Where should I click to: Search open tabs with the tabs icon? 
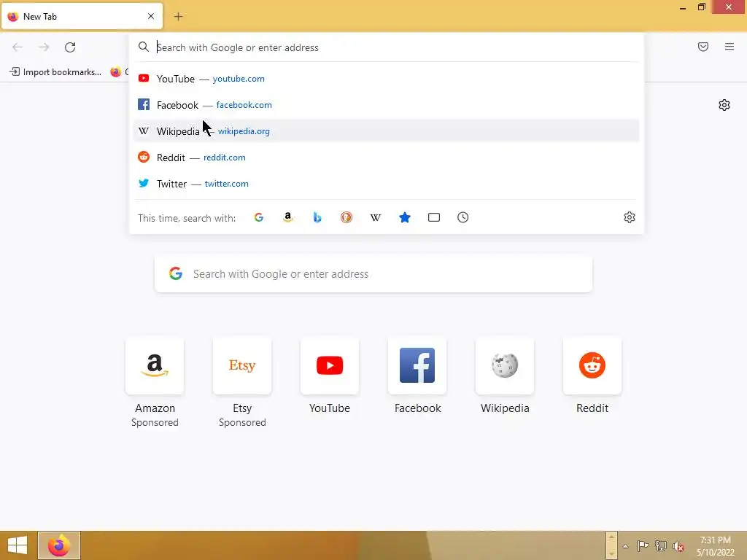tap(434, 217)
